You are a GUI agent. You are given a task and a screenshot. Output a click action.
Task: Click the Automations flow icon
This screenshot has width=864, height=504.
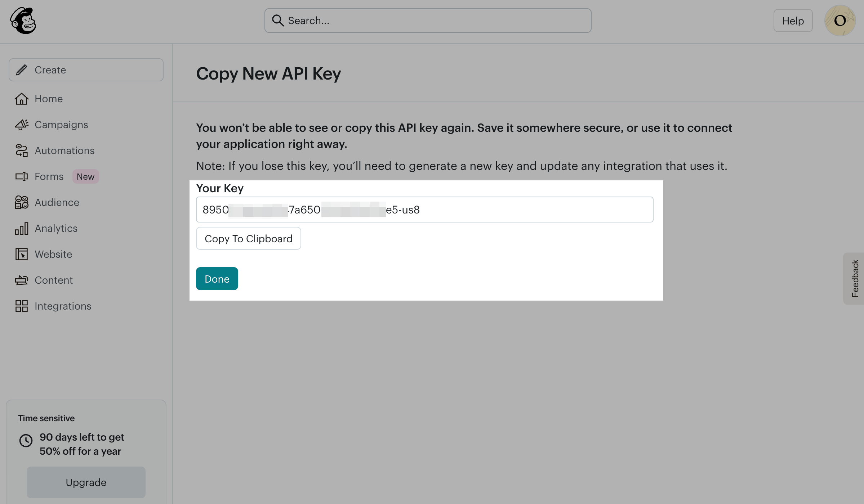tap(21, 150)
